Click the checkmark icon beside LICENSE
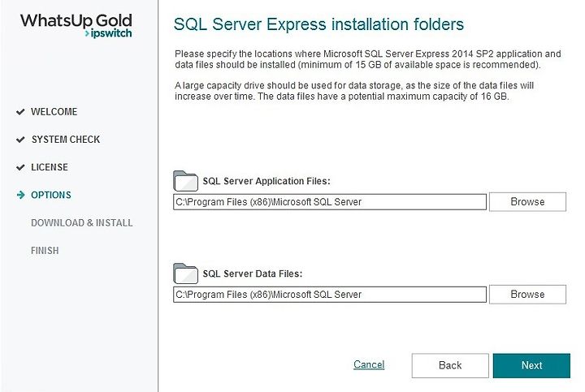585x392 pixels. [x=20, y=167]
